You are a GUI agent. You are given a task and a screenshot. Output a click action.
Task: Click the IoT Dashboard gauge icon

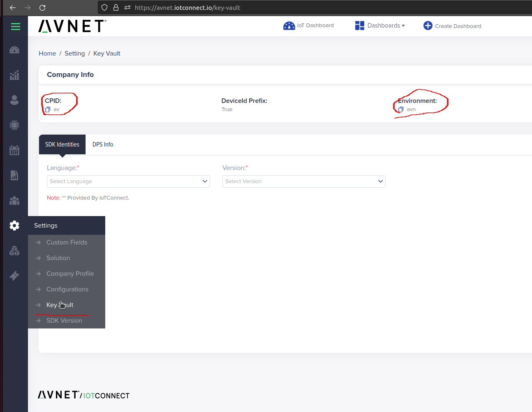click(289, 26)
